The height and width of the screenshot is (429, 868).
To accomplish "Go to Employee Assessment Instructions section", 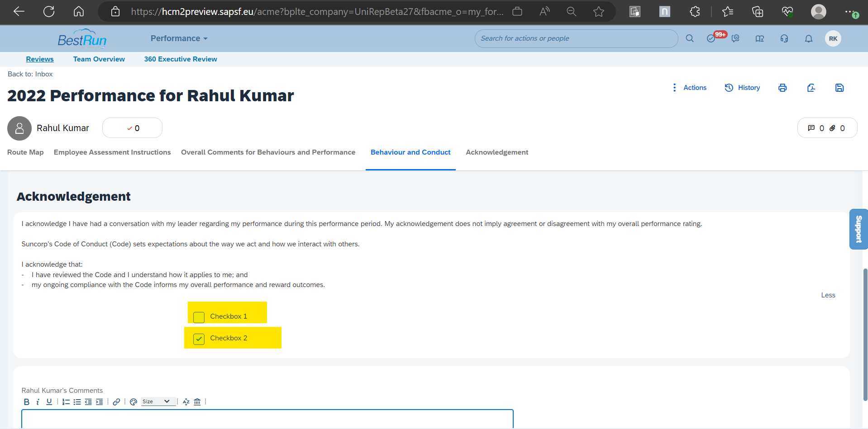I will click(112, 152).
